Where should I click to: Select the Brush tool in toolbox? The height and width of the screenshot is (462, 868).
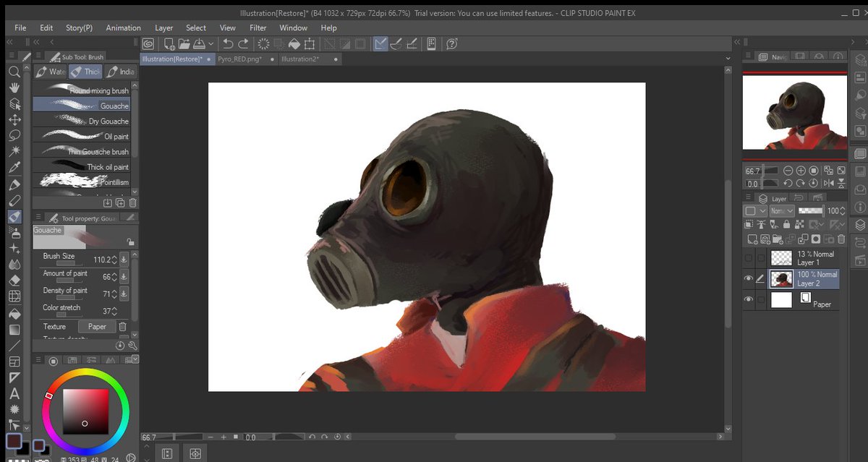(x=14, y=216)
